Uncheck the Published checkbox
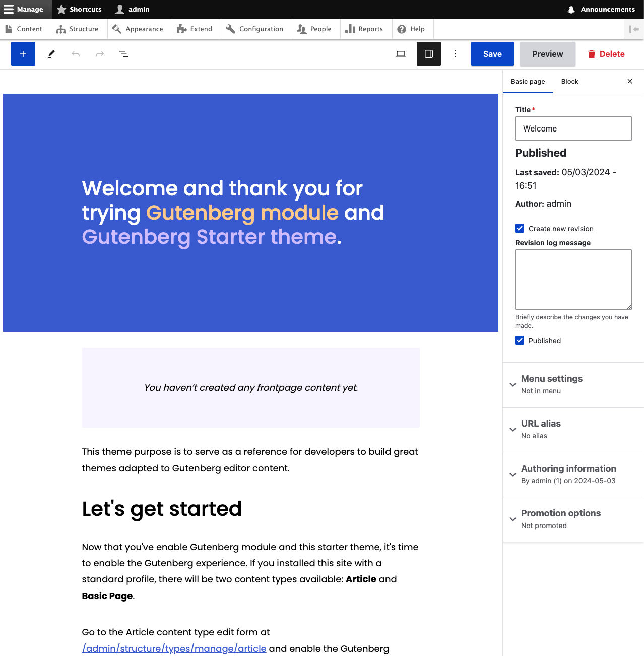 [520, 340]
